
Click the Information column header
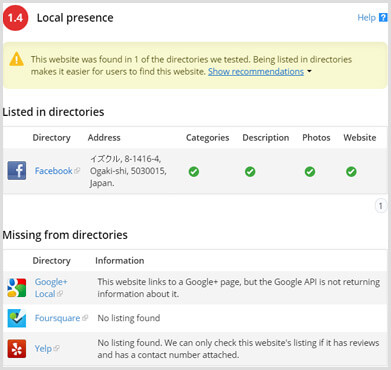pyautogui.click(x=120, y=261)
